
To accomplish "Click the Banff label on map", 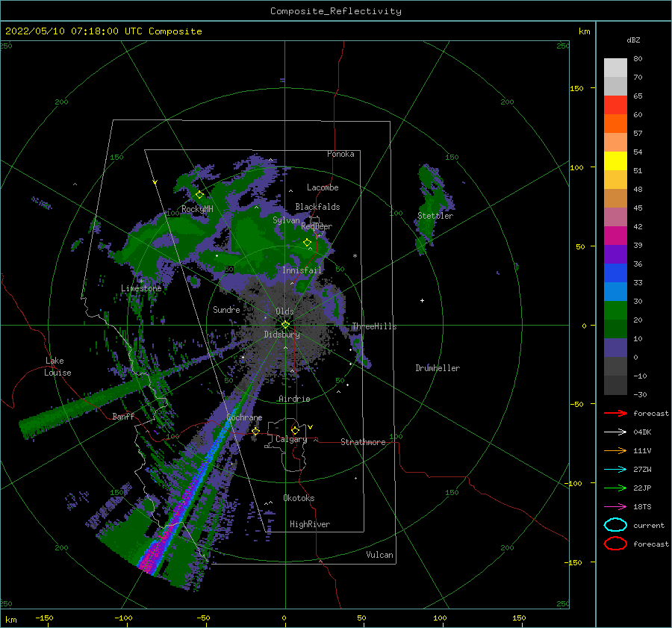I will 123,416.
